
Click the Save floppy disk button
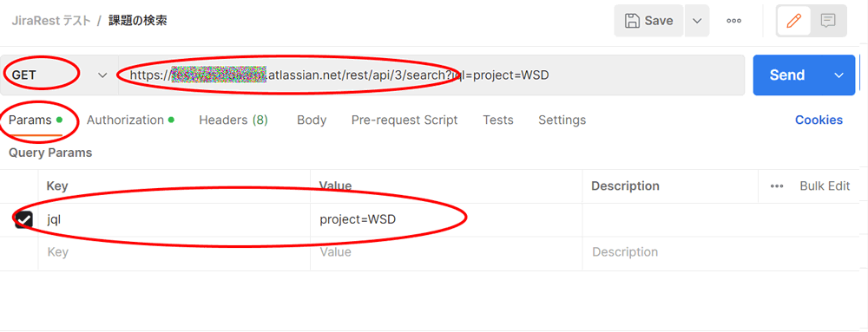(648, 21)
